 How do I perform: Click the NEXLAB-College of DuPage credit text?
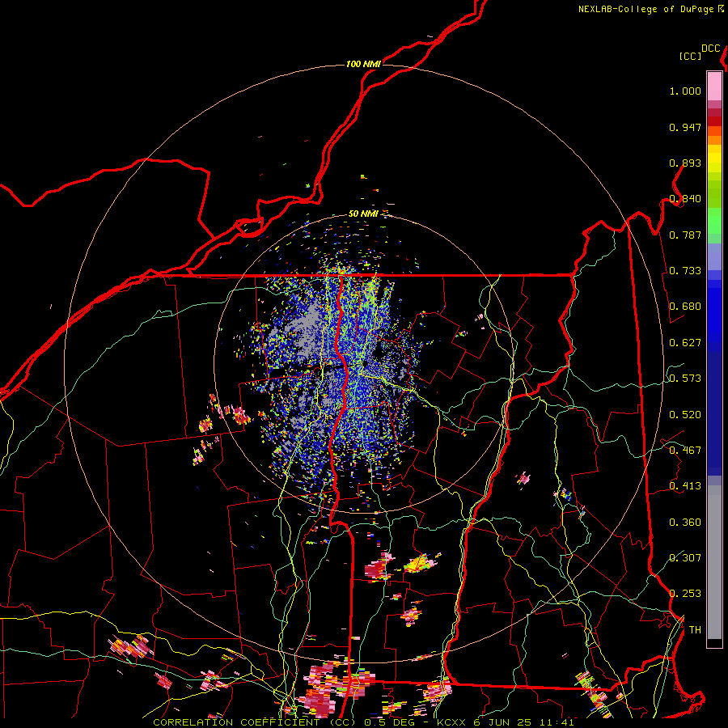[x=651, y=9]
